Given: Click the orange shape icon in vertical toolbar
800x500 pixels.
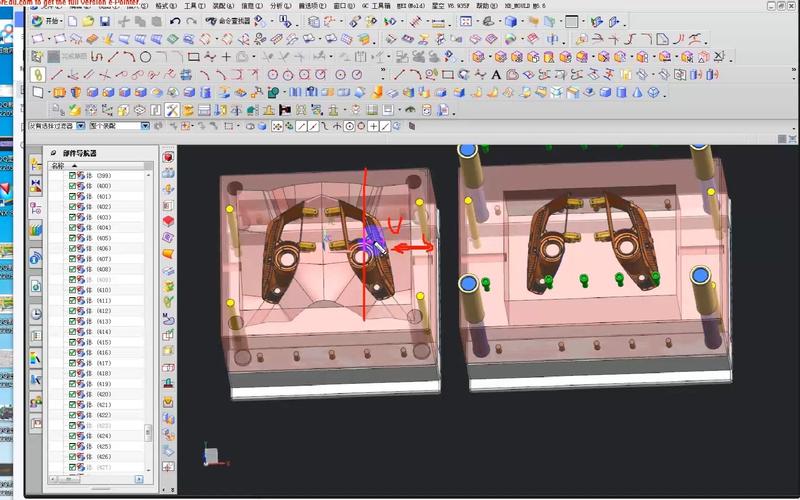Looking at the screenshot, I should pyautogui.click(x=168, y=254).
